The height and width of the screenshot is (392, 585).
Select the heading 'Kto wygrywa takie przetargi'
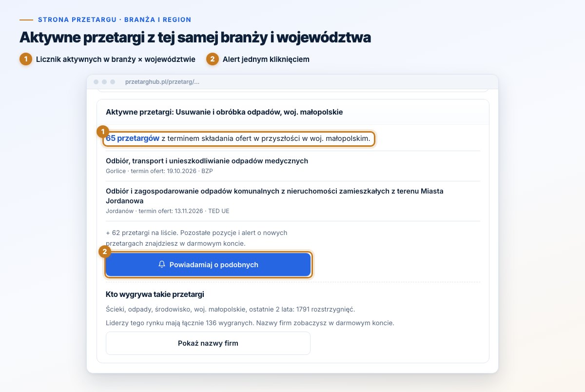coord(155,294)
